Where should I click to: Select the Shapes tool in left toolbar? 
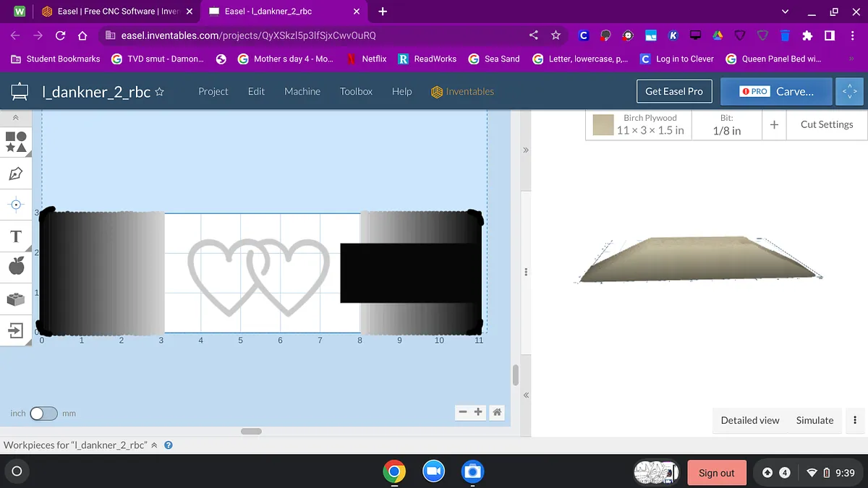point(16,141)
